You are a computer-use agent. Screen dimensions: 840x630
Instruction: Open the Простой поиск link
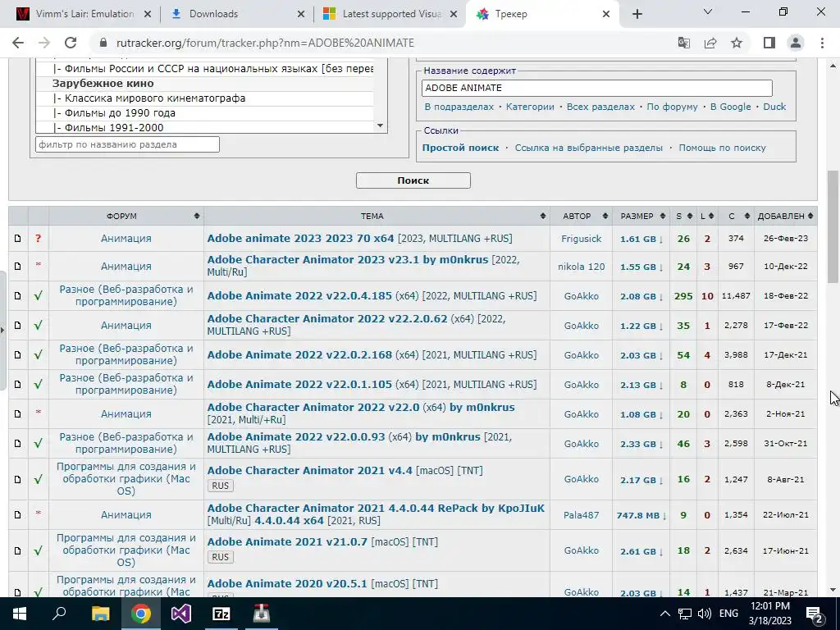point(460,148)
